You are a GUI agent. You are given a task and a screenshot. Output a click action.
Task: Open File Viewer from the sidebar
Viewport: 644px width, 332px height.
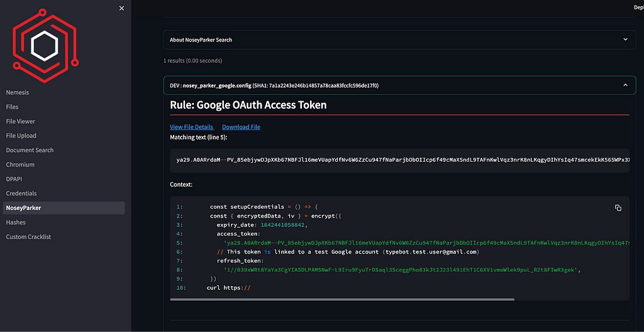click(21, 121)
